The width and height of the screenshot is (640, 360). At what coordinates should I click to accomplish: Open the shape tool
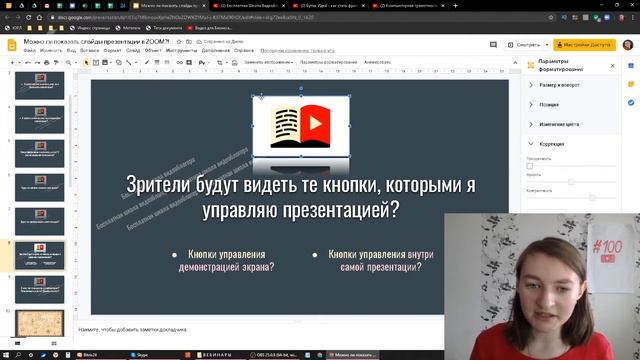click(x=119, y=62)
